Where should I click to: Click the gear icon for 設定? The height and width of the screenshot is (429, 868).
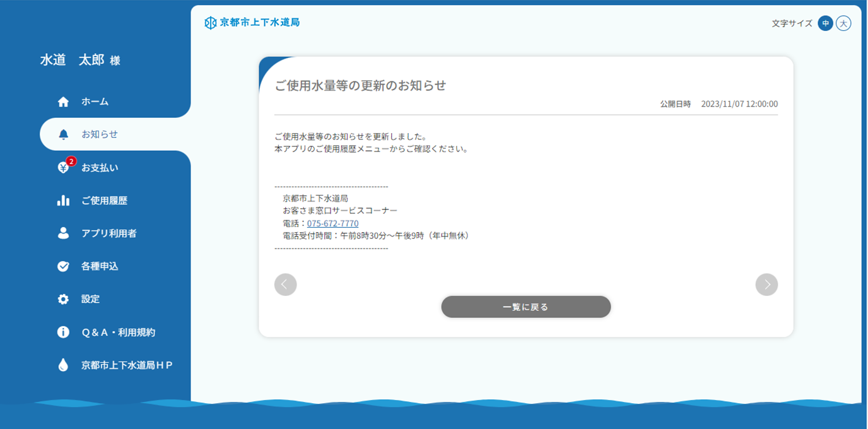coord(63,299)
